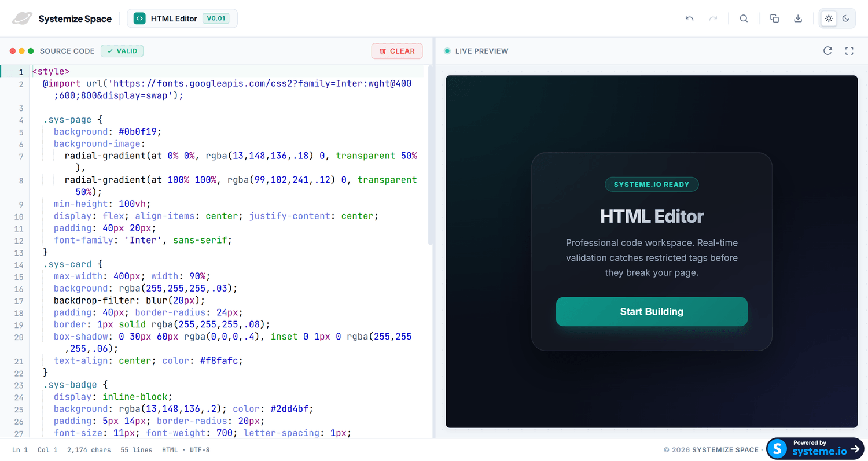Click the '2,174 chars' status entry
This screenshot has width=868, height=461.
[89, 449]
